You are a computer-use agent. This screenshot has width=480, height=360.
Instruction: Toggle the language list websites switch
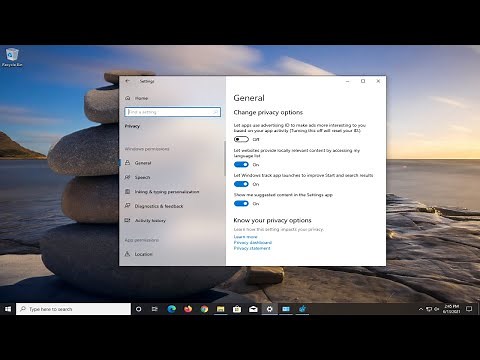241,164
